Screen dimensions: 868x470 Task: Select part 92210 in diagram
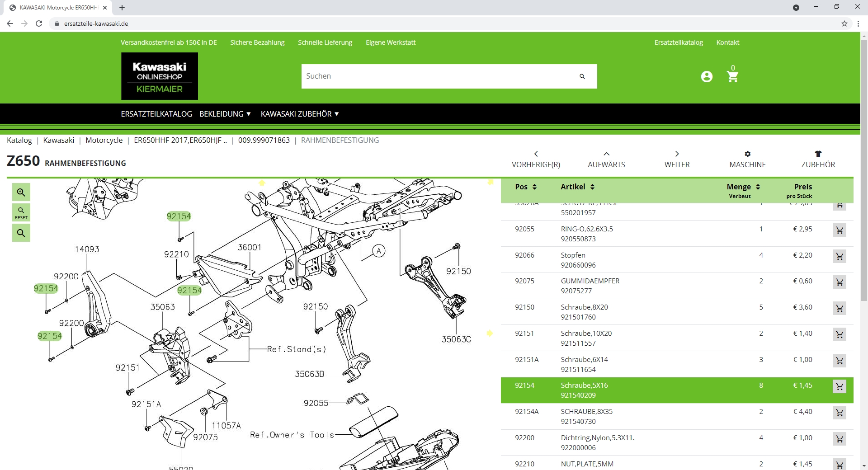(176, 254)
